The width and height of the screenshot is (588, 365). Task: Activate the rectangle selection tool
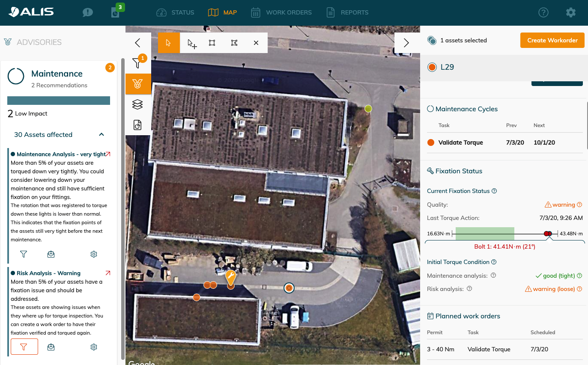[x=212, y=43]
